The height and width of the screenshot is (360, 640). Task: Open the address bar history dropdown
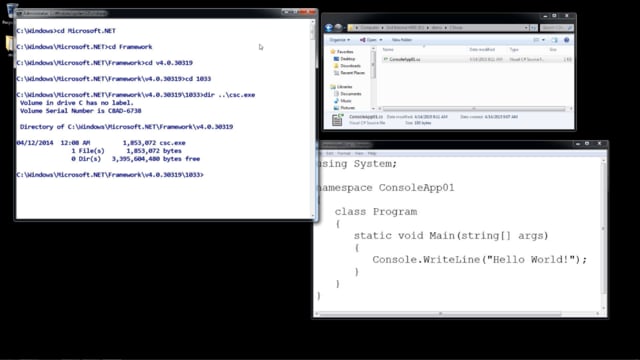coord(526,28)
